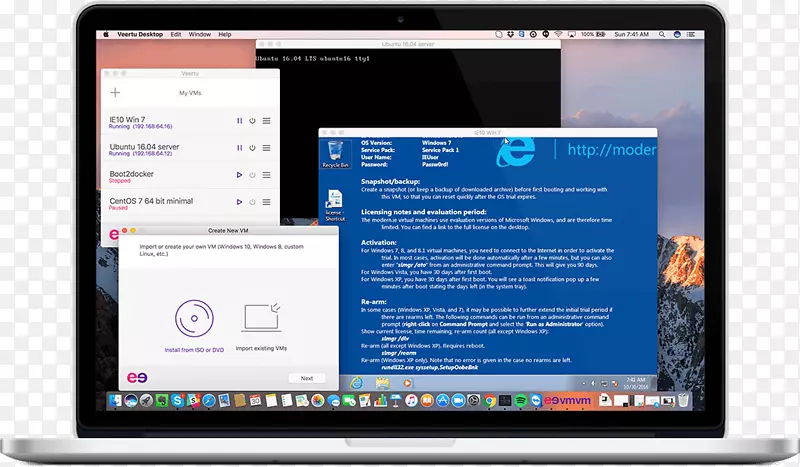The width and height of the screenshot is (800, 467).
Task: Open the Ubuntu 16.04 server options menu
Action: (266, 148)
